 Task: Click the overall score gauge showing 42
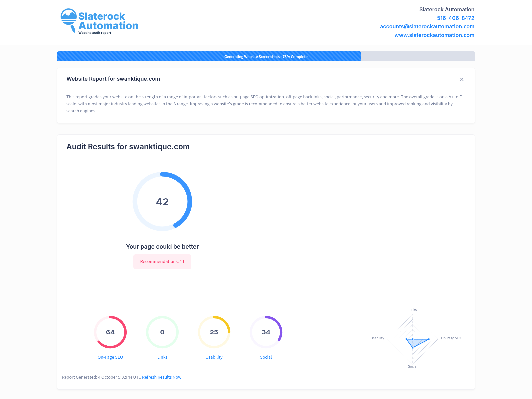(x=162, y=201)
